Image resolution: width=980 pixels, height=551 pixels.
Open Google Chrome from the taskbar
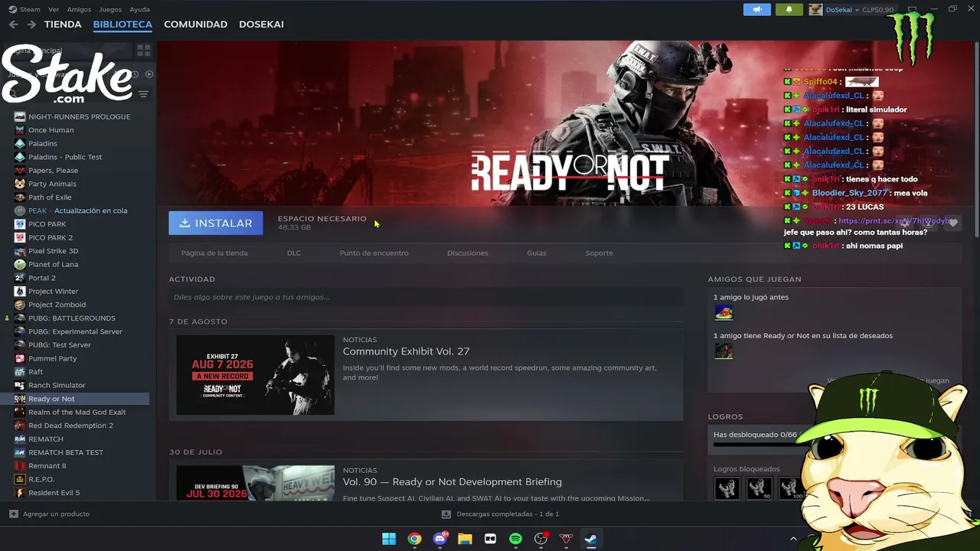click(x=414, y=539)
